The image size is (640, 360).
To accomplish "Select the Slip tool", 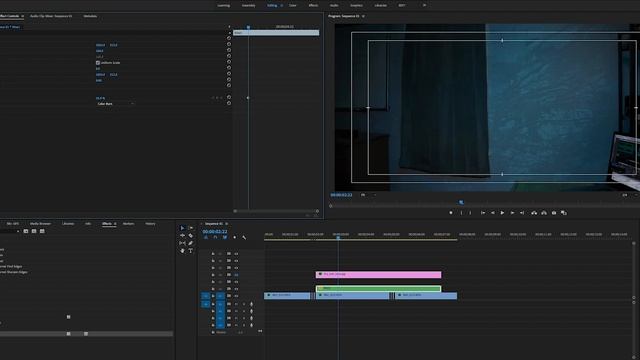I will click(182, 243).
